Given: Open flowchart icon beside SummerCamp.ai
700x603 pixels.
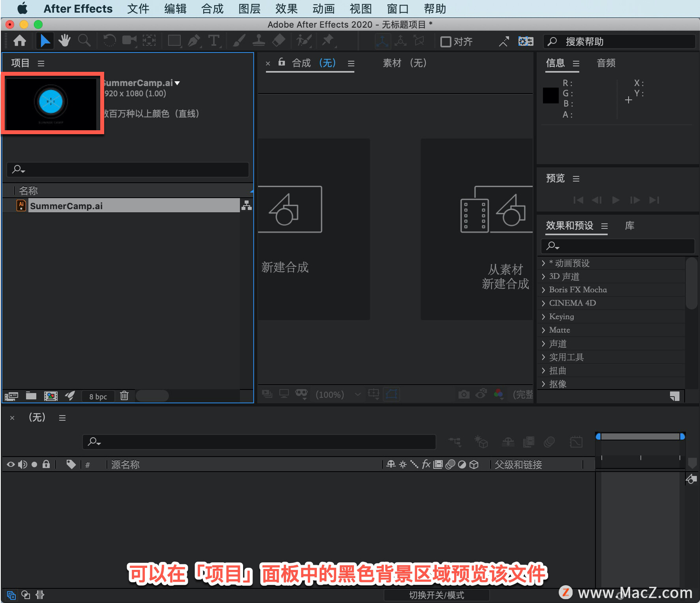Looking at the screenshot, I should point(247,205).
